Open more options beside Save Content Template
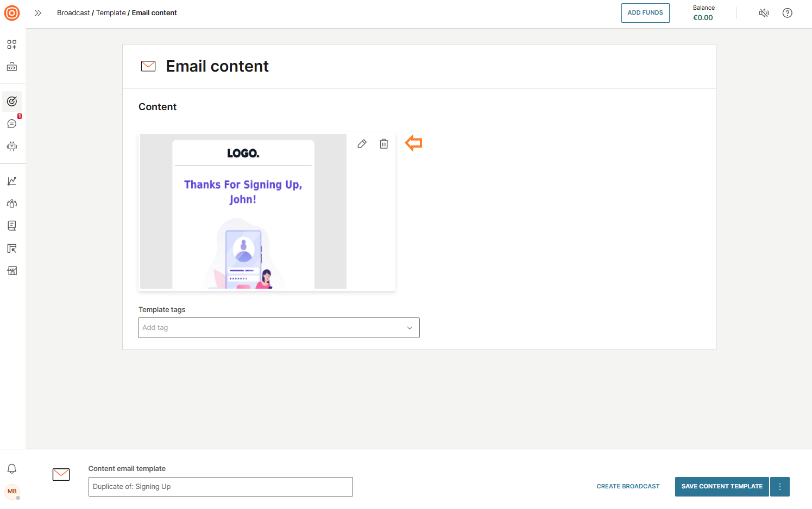Viewport: 812px width, 509px height. [x=780, y=487]
